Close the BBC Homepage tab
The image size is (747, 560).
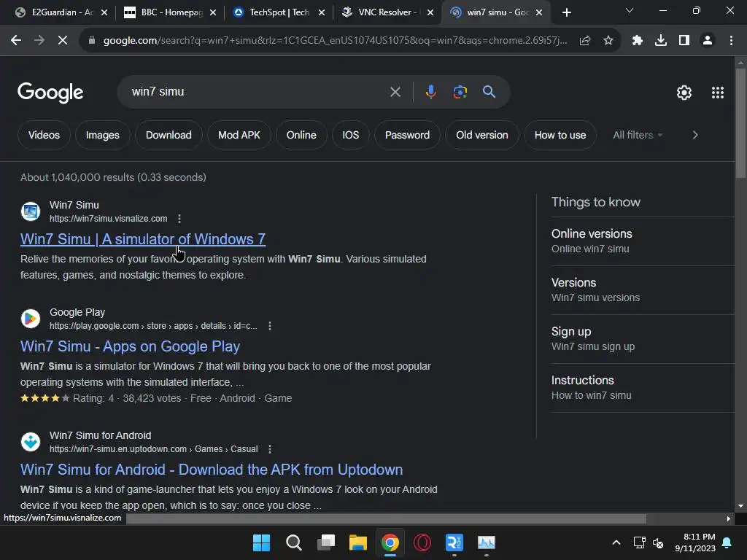coord(213,13)
